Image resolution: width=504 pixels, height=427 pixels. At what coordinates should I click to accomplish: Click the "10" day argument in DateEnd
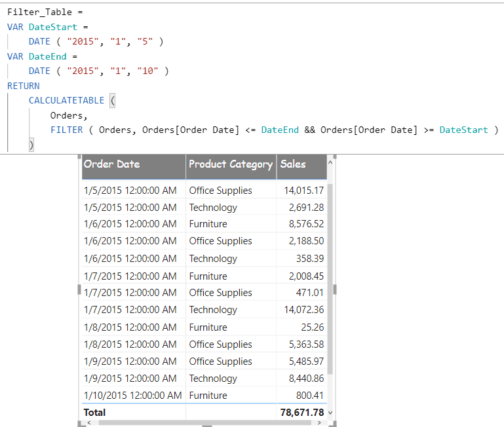147,71
